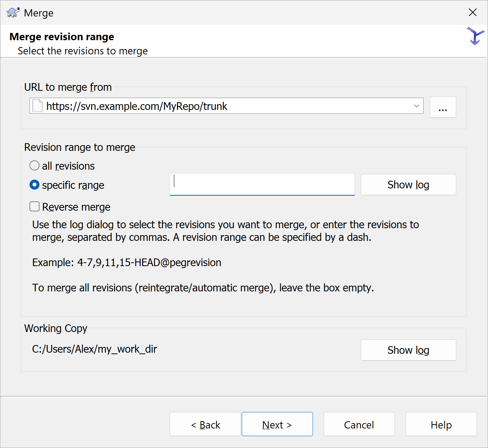Click the 'Working Copy' group label
Image resolution: width=488 pixels, height=448 pixels.
[56, 329]
